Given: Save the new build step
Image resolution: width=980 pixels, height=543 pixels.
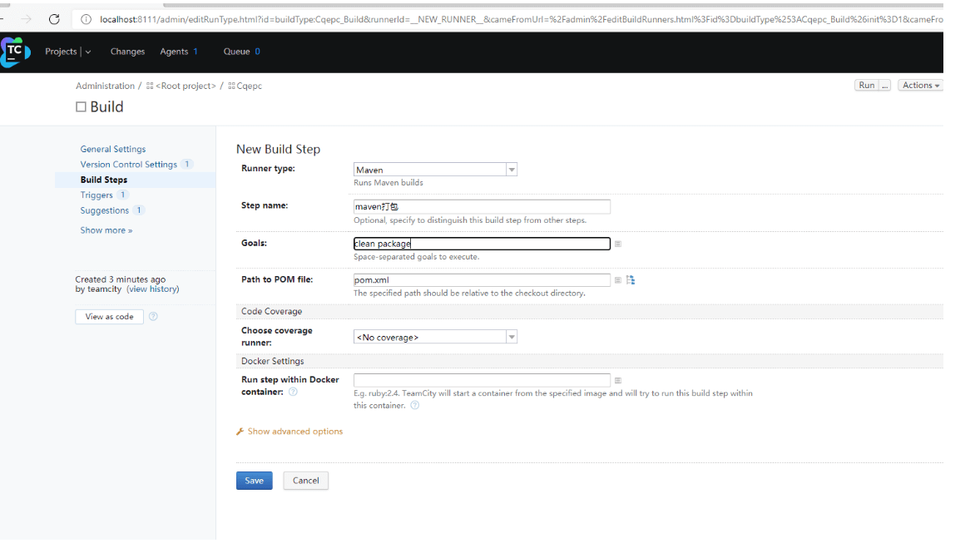Looking at the screenshot, I should pos(254,481).
